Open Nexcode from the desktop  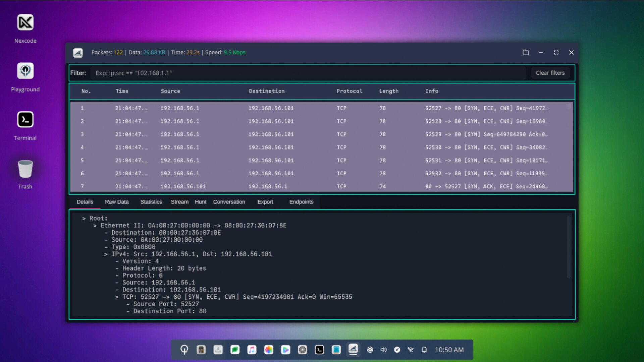pyautogui.click(x=25, y=22)
